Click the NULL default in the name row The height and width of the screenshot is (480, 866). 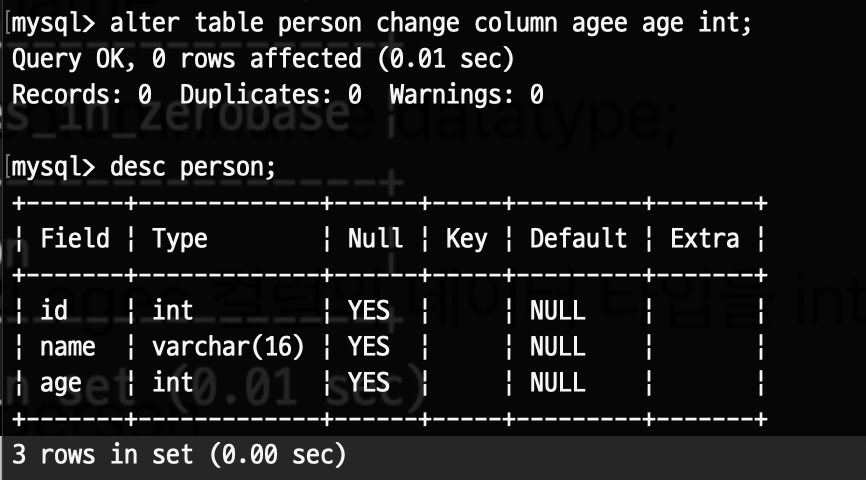click(558, 347)
